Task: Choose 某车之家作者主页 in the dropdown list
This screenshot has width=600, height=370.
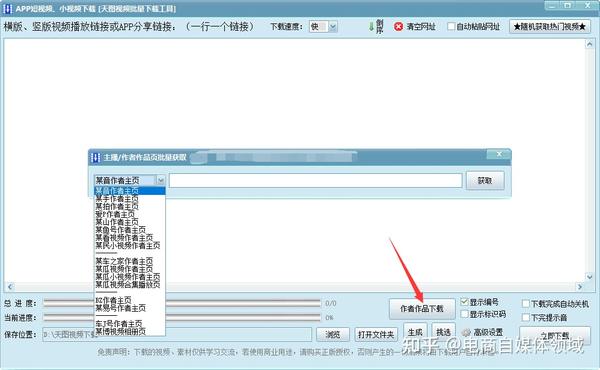Action: pyautogui.click(x=124, y=261)
